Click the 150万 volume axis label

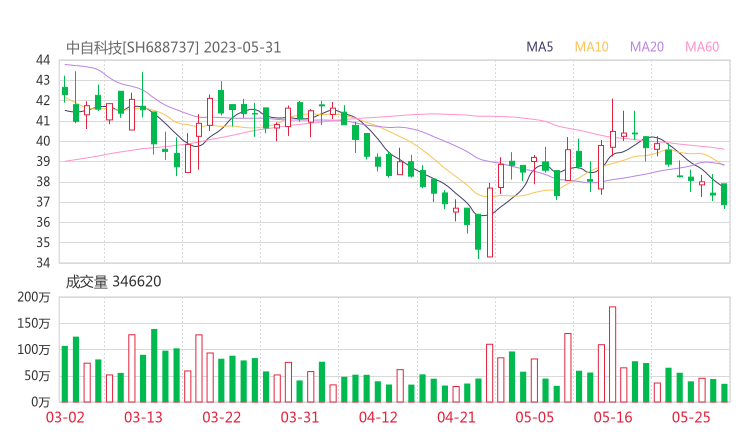pyautogui.click(x=34, y=323)
